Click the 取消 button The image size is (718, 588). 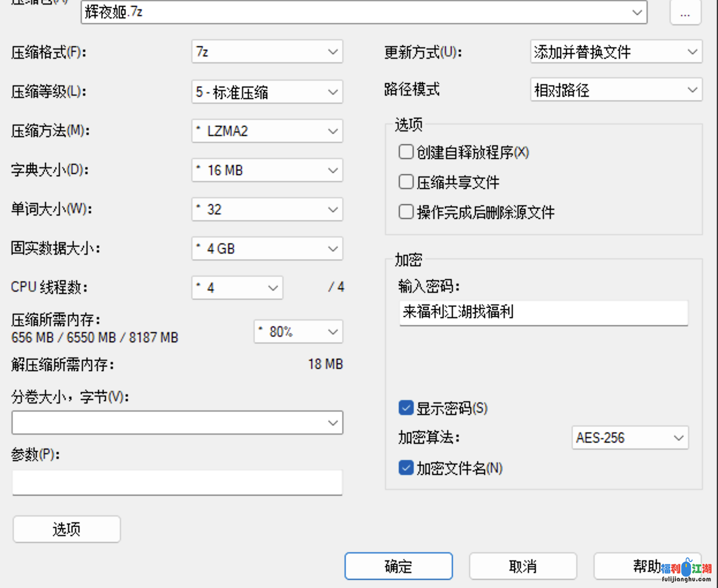tap(523, 566)
